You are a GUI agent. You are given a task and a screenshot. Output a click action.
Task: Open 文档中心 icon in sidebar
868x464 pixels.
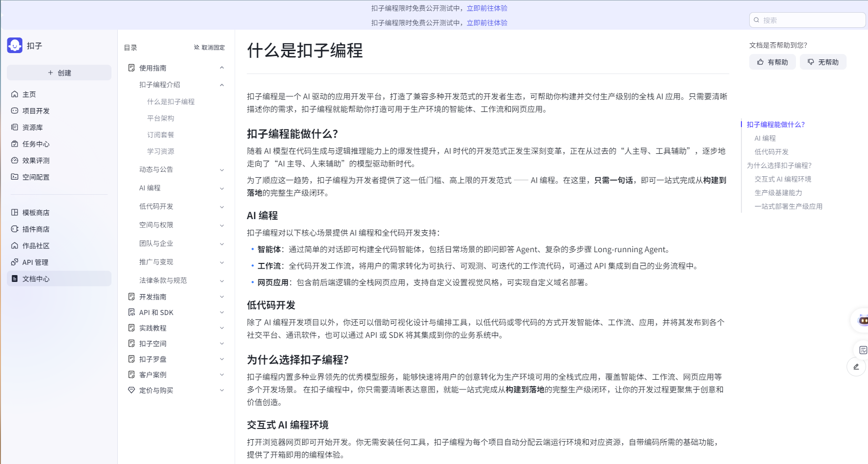click(15, 278)
